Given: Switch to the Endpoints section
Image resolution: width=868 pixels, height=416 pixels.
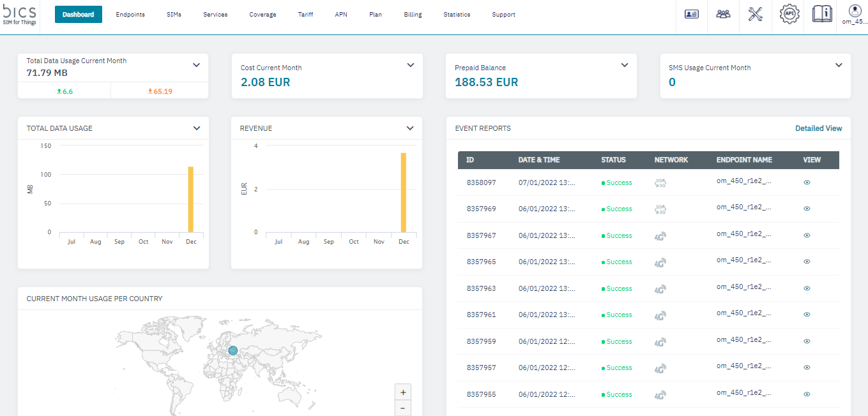Looking at the screenshot, I should [x=130, y=14].
